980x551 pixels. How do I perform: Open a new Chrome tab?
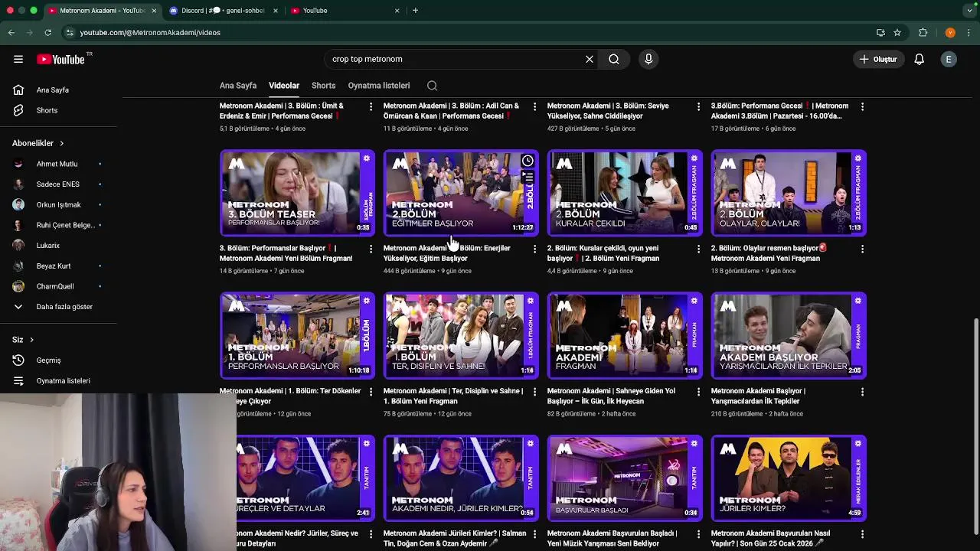[x=415, y=11]
